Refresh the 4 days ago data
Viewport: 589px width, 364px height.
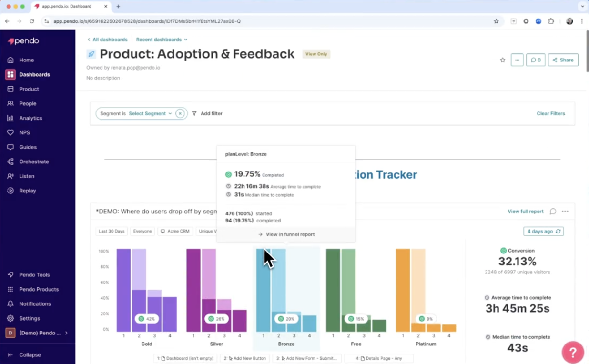(559, 231)
